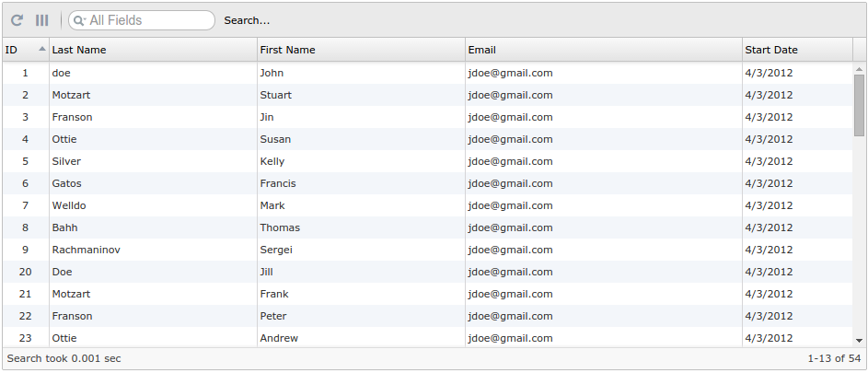The width and height of the screenshot is (868, 373).
Task: Focus the All Fields search box
Action: click(x=142, y=20)
